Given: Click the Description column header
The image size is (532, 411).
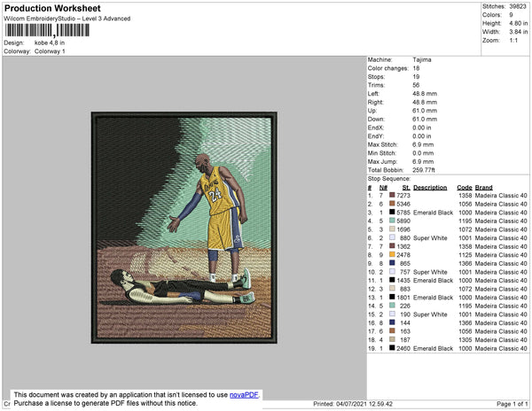Looking at the screenshot, I should click(430, 188).
